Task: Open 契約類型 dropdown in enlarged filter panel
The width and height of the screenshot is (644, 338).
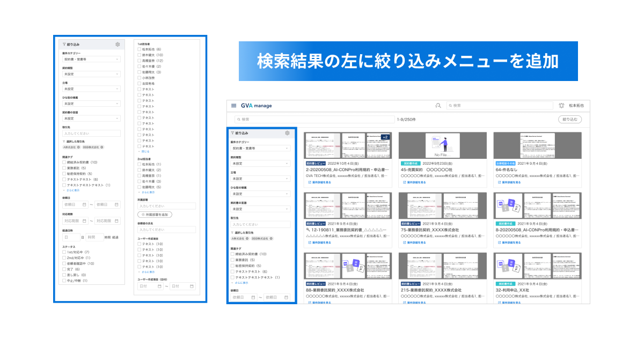Action: pyautogui.click(x=91, y=74)
